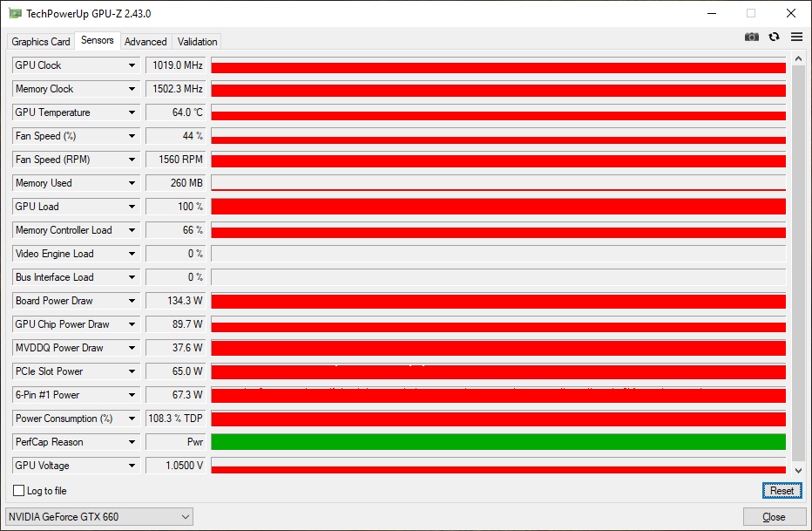
Task: Click the 89.7 W value
Action: (x=175, y=325)
